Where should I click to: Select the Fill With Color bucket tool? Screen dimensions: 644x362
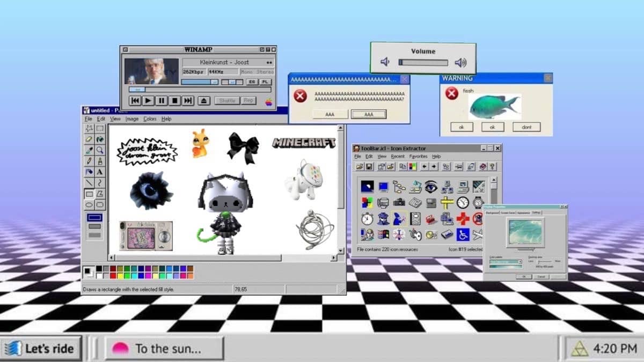(x=100, y=139)
